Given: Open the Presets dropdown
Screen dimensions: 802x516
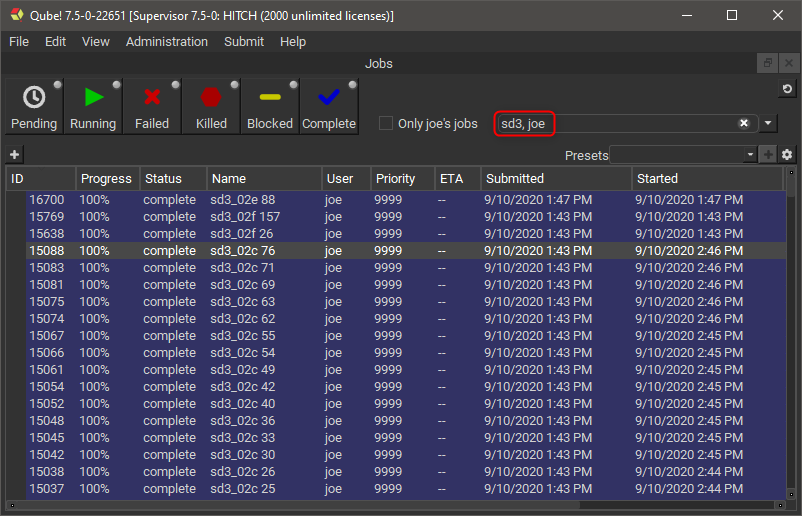Looking at the screenshot, I should click(750, 155).
